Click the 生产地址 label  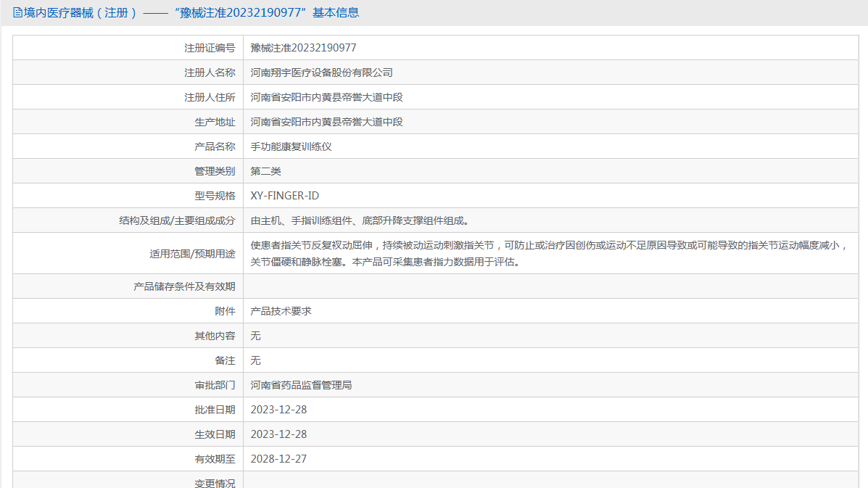click(x=215, y=122)
